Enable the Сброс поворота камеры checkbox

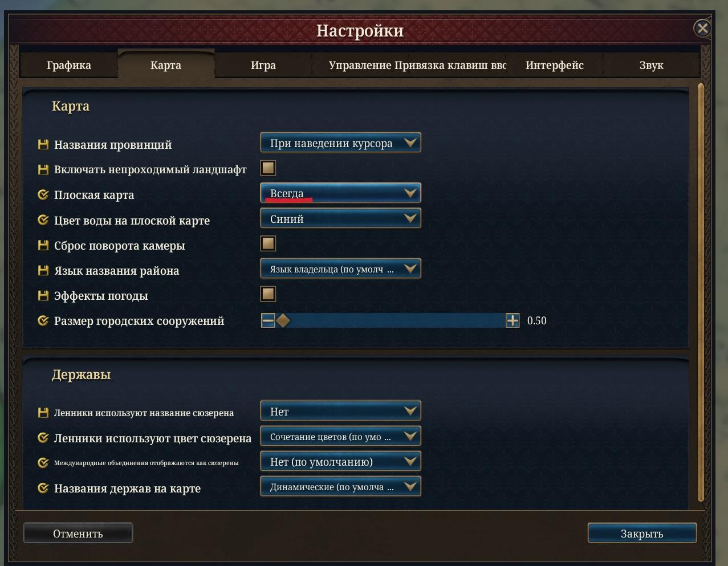[x=268, y=244]
